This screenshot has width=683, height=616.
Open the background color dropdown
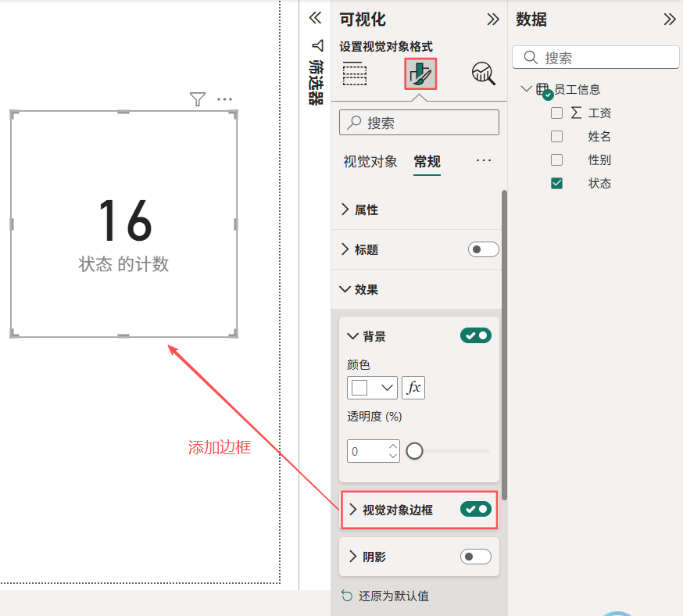(387, 387)
